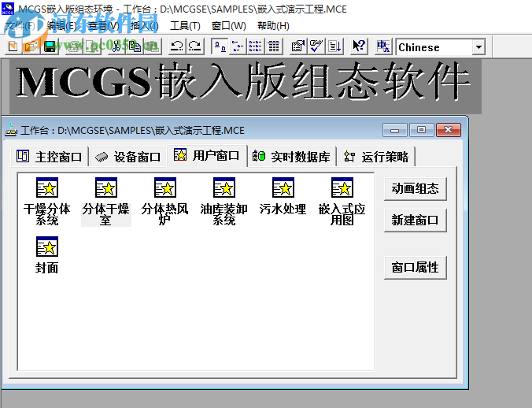The image size is (532, 408).
Task: Click the download project icon with arrow
Action: pyautogui.click(x=334, y=46)
